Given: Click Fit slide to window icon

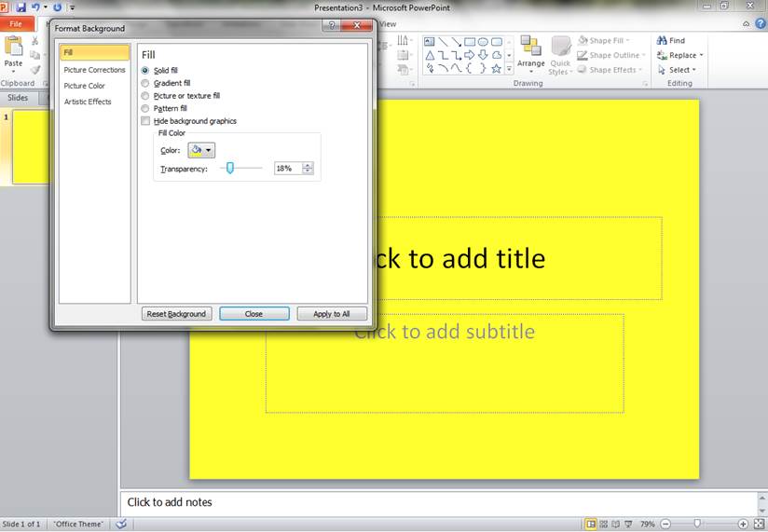Looking at the screenshot, I should click(x=759, y=525).
